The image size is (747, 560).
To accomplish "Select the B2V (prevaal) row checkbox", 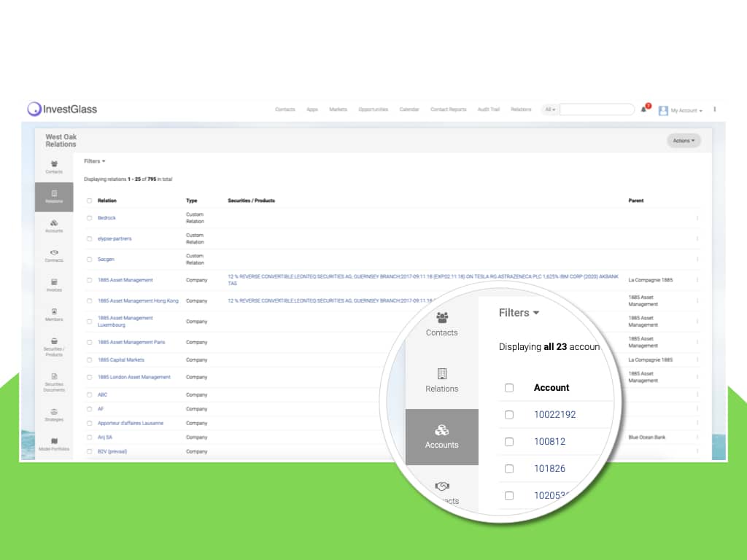I will 89,451.
